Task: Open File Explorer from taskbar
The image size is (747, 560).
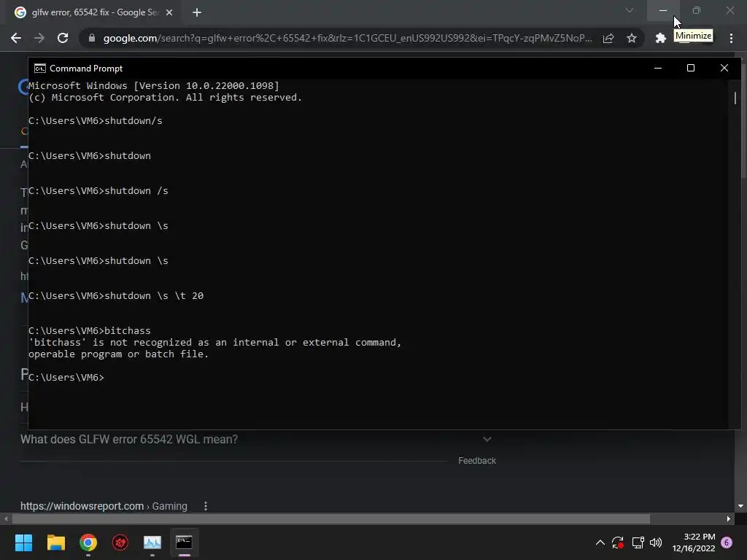Action: 55,542
